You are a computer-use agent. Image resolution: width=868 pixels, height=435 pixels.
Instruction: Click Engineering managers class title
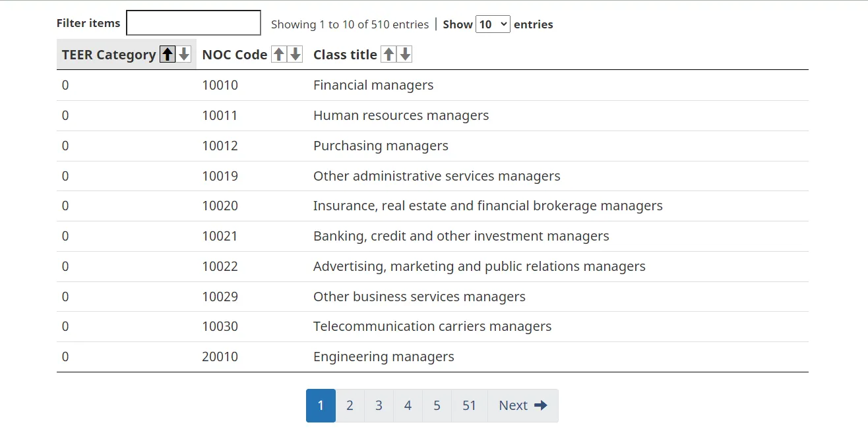coord(383,357)
